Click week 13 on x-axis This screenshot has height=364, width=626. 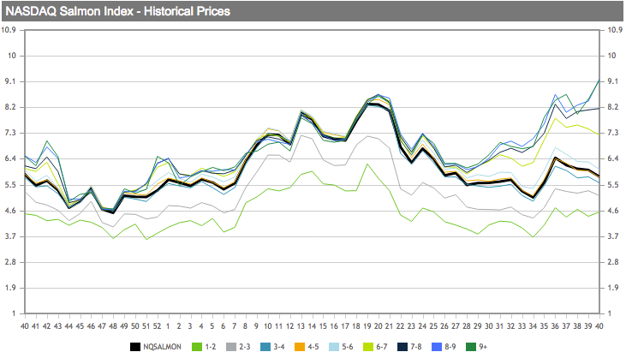(301, 326)
